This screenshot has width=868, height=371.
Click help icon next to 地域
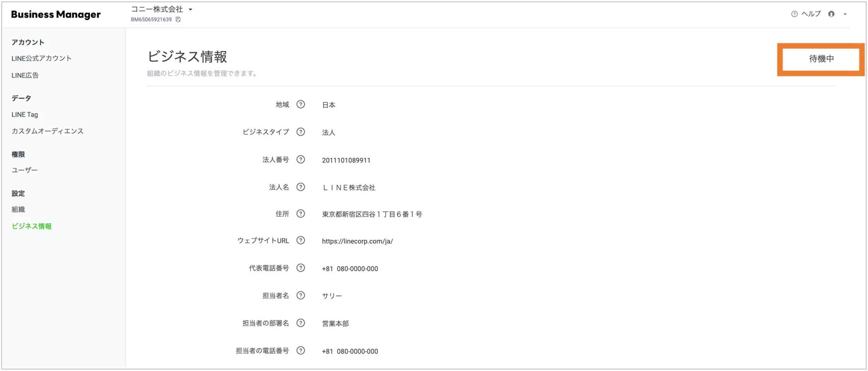(301, 104)
